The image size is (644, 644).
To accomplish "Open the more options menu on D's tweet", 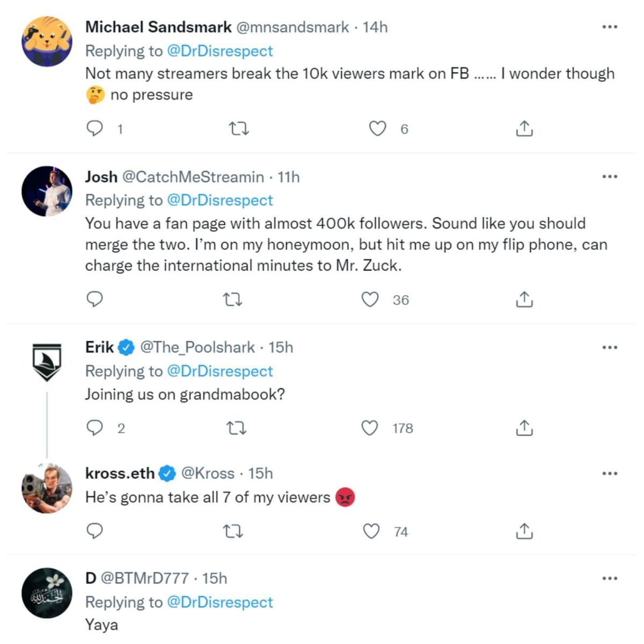I will coord(610,577).
